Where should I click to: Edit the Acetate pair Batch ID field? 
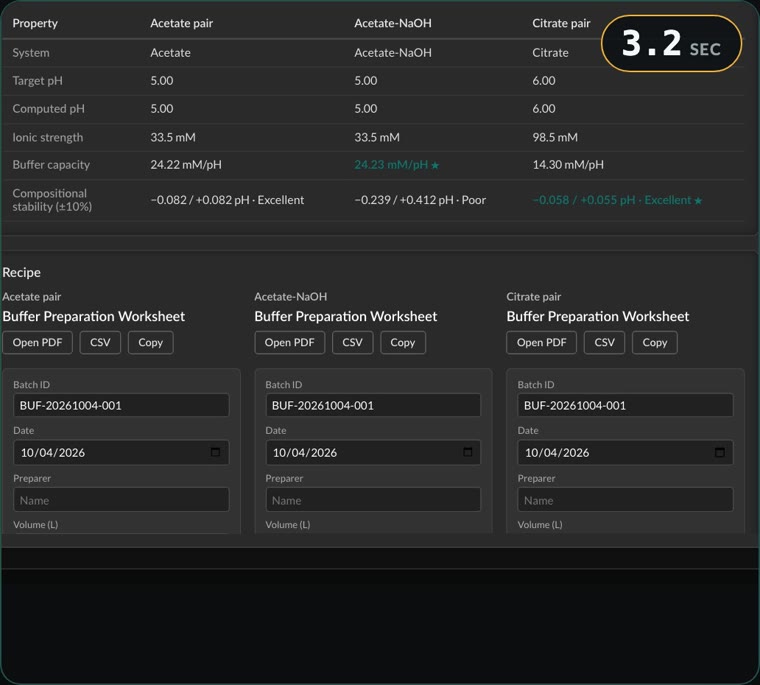pyautogui.click(x=121, y=405)
